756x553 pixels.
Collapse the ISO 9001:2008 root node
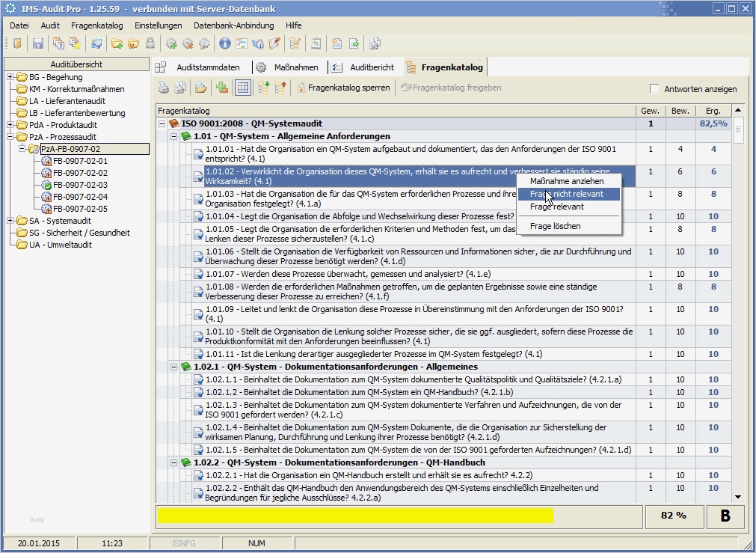162,123
